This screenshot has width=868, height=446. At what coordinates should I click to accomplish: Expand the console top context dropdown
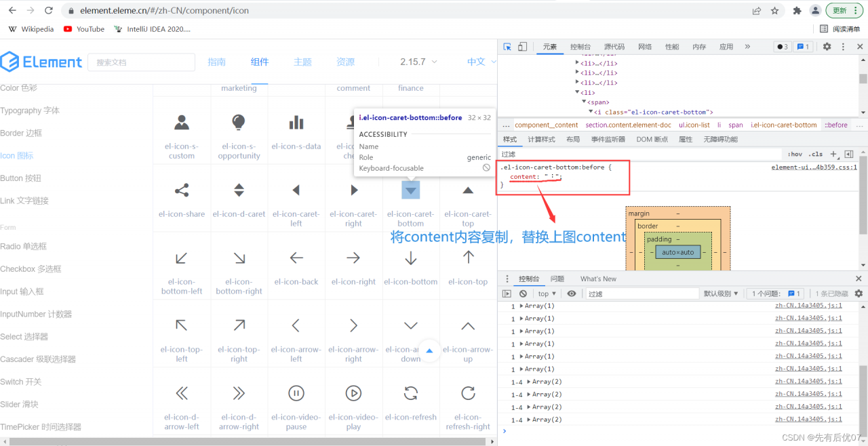point(547,293)
